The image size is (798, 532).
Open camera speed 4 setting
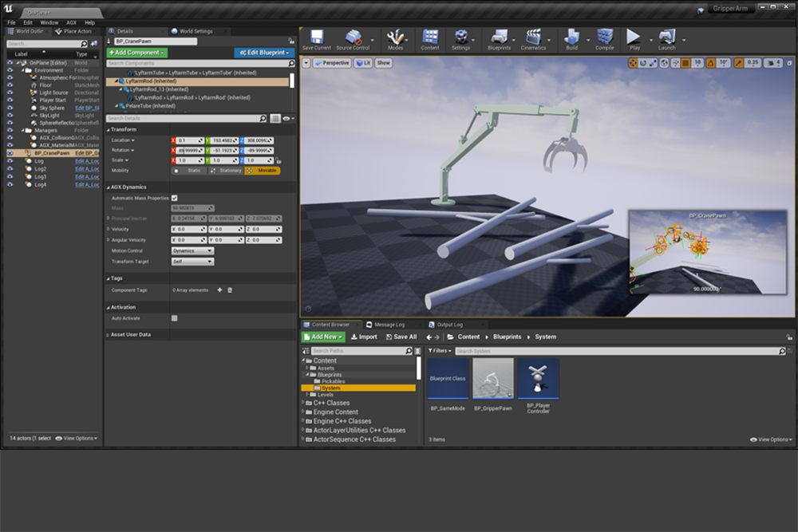[x=773, y=63]
